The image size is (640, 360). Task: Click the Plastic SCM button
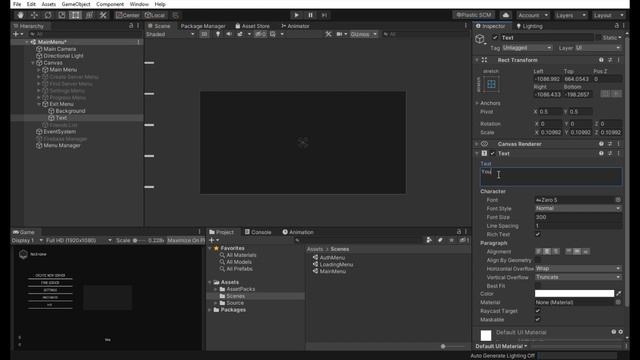click(473, 15)
